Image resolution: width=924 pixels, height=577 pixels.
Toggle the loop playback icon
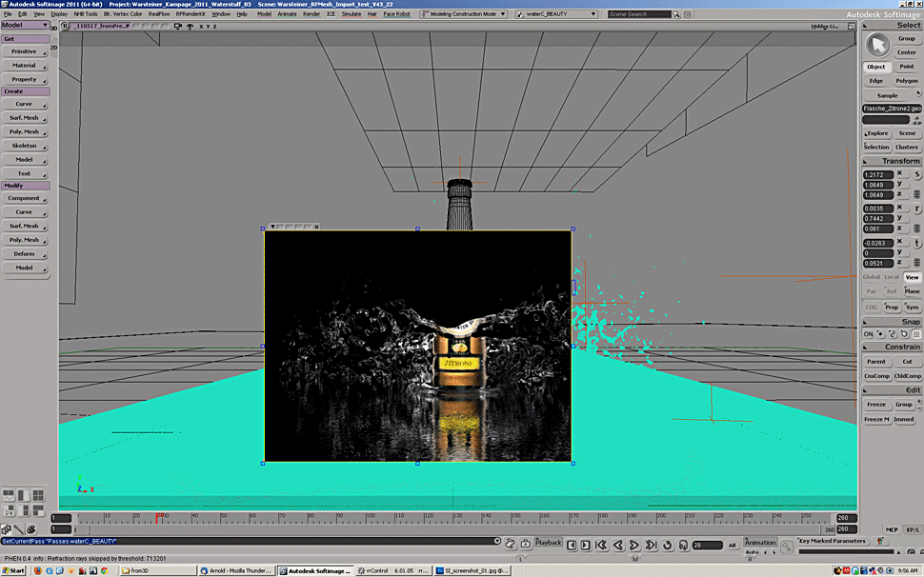(x=668, y=546)
